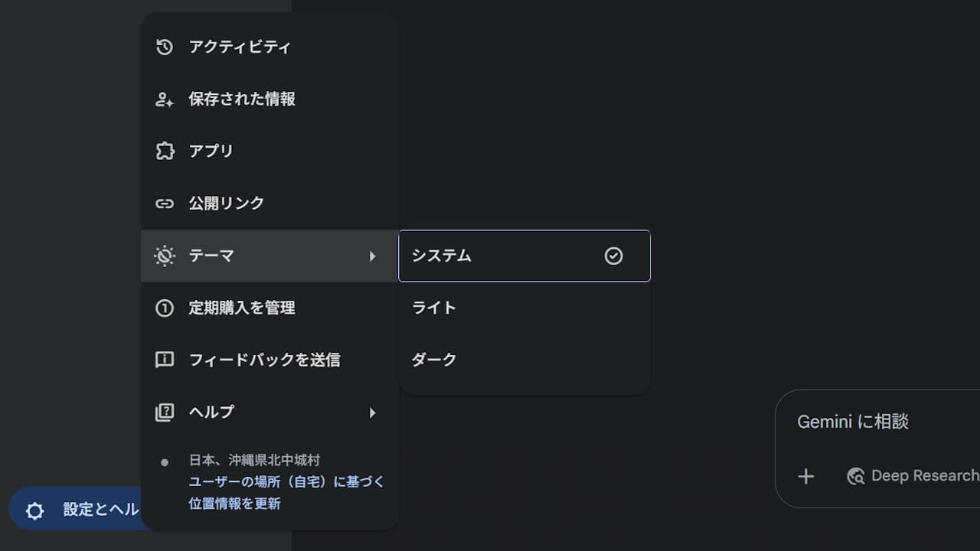Viewport: 980px width, 551px height.
Task: Click the public links chain icon
Action: (x=164, y=204)
